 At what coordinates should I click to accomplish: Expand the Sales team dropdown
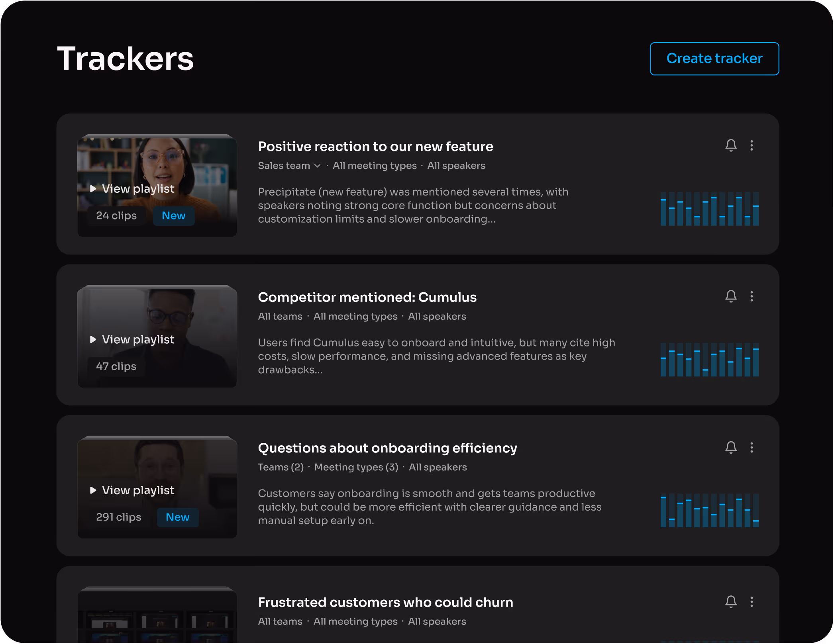289,166
